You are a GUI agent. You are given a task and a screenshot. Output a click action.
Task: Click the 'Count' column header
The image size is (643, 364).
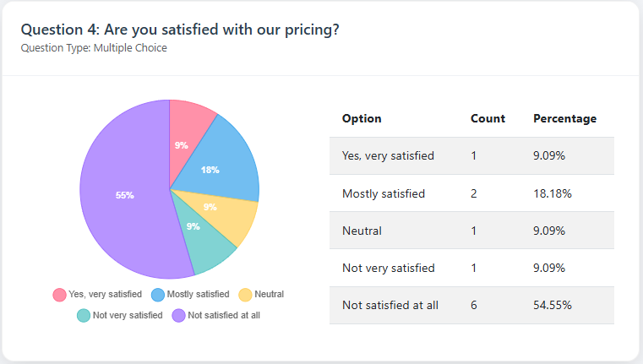[488, 119]
